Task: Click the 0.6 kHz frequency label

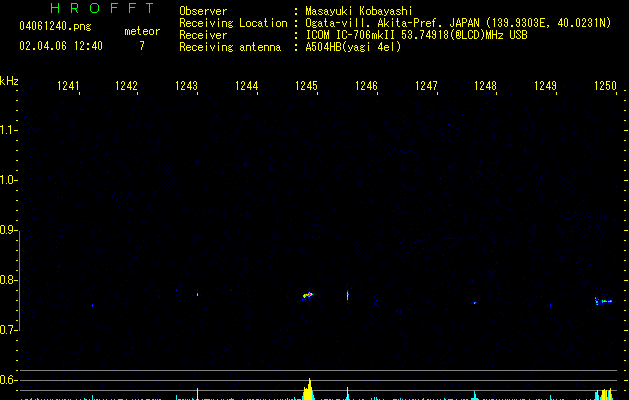Action: (8, 380)
